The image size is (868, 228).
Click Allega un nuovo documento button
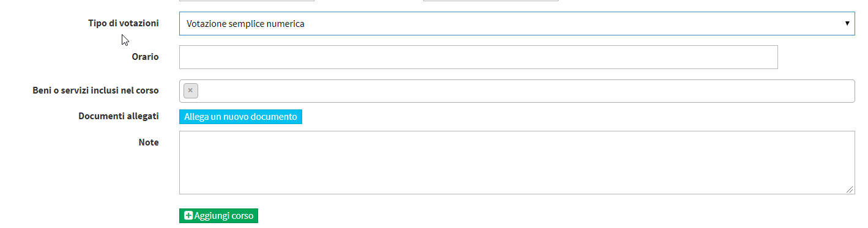(240, 116)
